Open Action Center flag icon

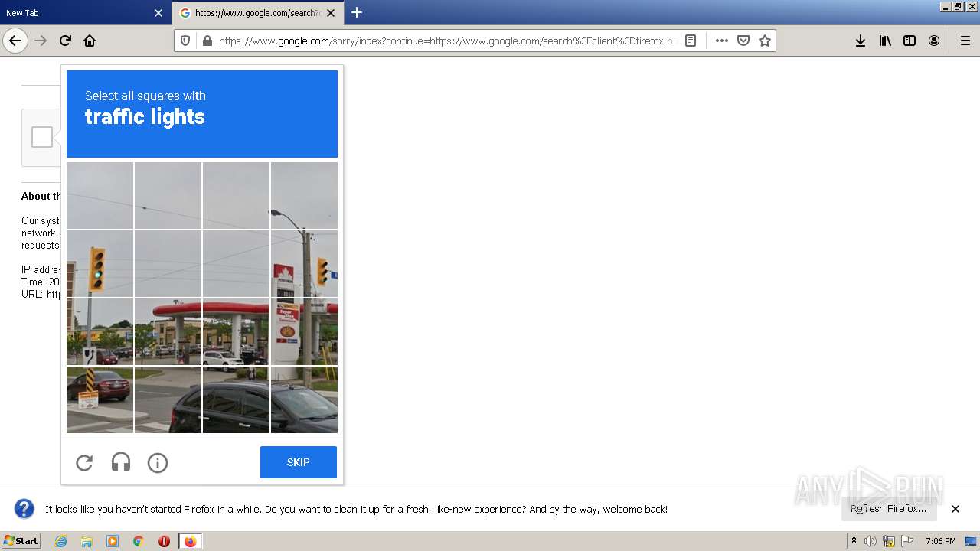[907, 541]
